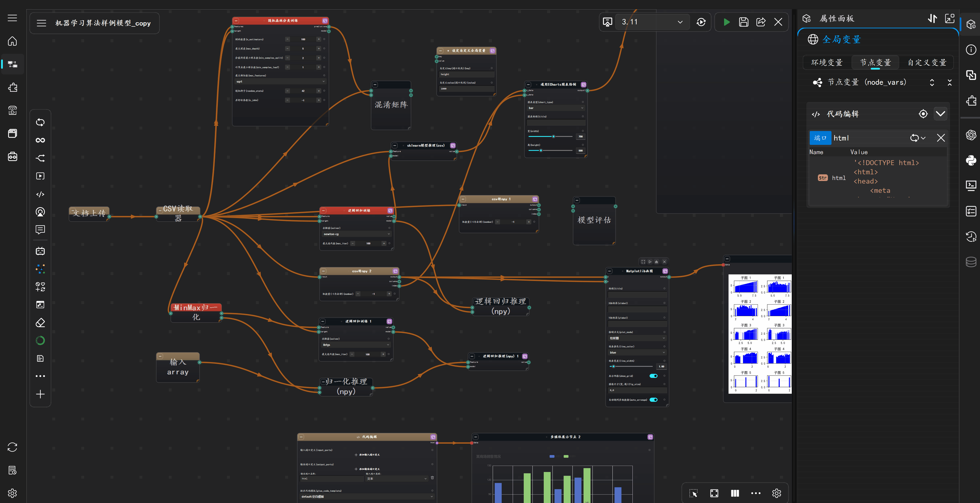Click the green run workflow button
980x503 pixels.
[x=726, y=22]
